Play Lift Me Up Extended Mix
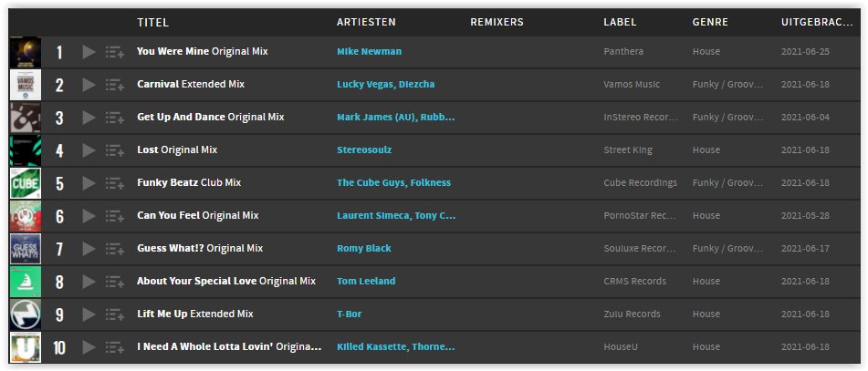The image size is (868, 371). tap(89, 314)
